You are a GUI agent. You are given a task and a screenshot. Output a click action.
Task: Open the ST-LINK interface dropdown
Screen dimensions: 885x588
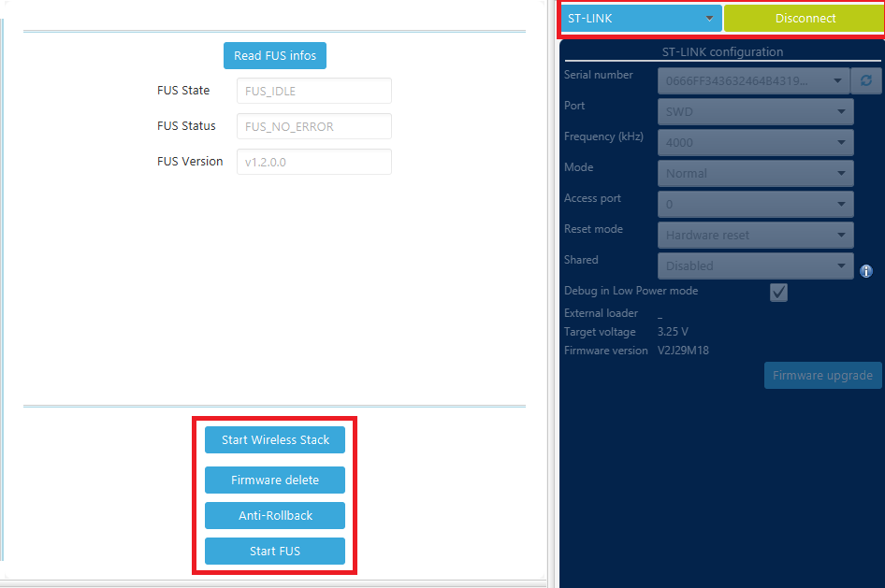641,19
